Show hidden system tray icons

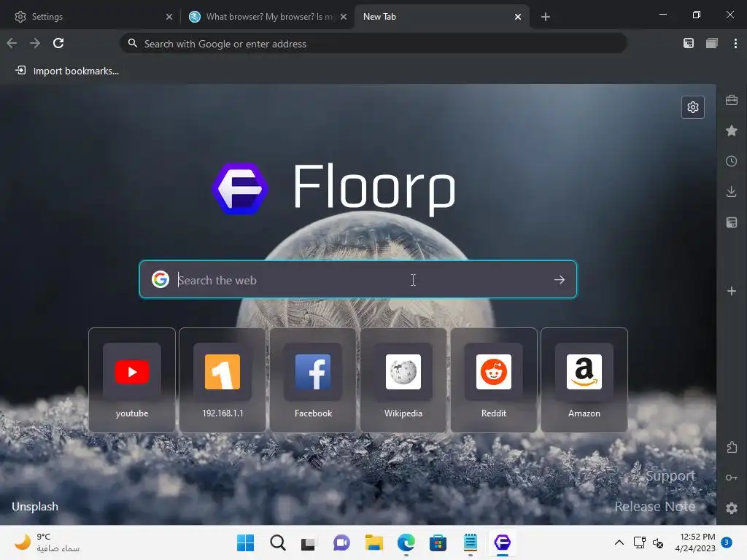click(x=619, y=542)
